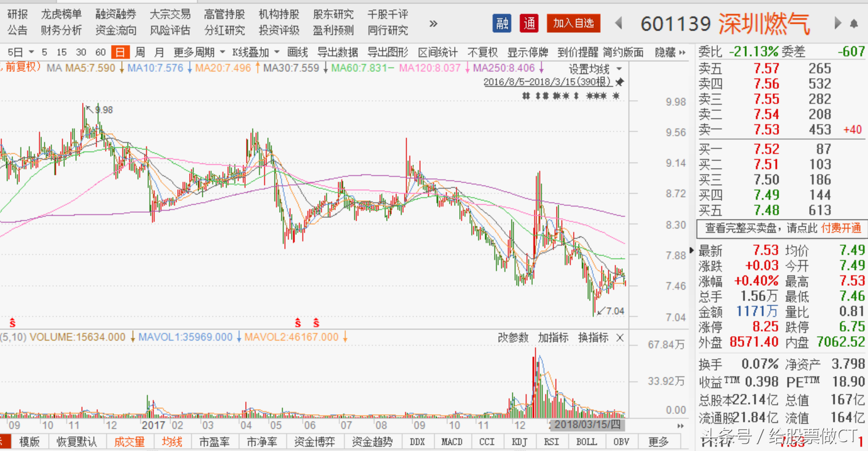The image size is (868, 451).
Task: Select the 资金博弈 tab
Action: pyautogui.click(x=314, y=442)
